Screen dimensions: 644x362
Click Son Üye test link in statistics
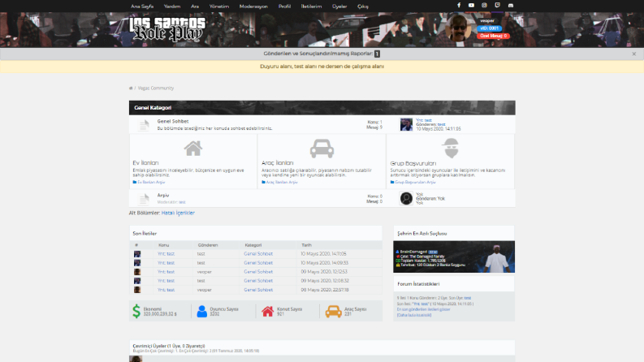[468, 298]
